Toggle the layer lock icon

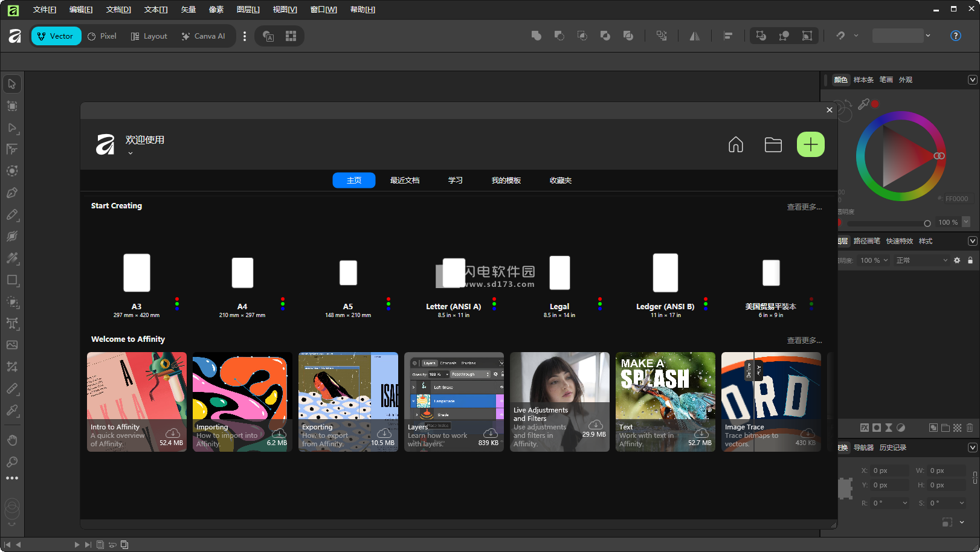[x=970, y=260]
